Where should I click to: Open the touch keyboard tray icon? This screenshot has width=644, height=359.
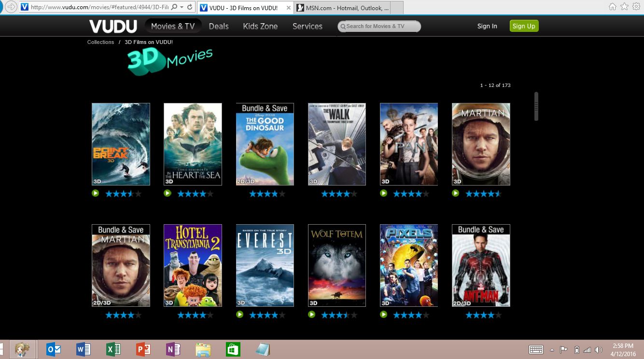coord(536,350)
